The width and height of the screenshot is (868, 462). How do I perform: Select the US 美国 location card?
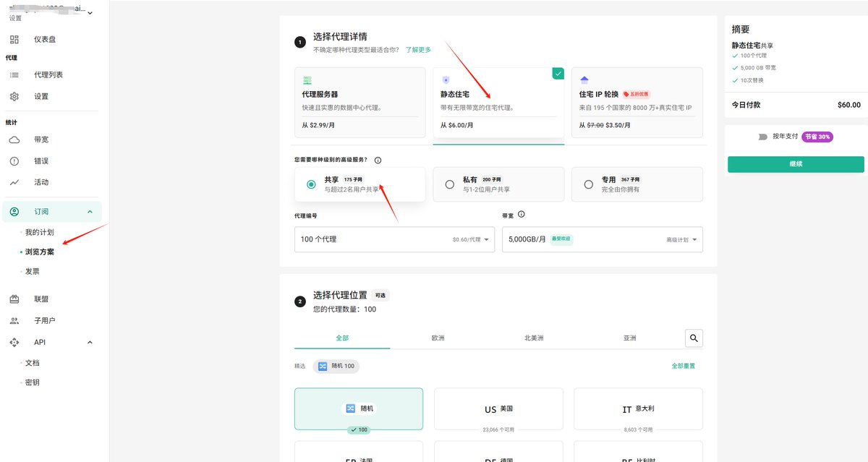tap(498, 408)
